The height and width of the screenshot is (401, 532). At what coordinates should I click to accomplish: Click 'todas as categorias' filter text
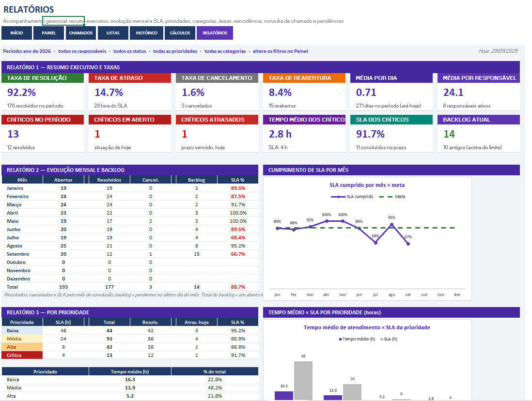pyautogui.click(x=225, y=51)
